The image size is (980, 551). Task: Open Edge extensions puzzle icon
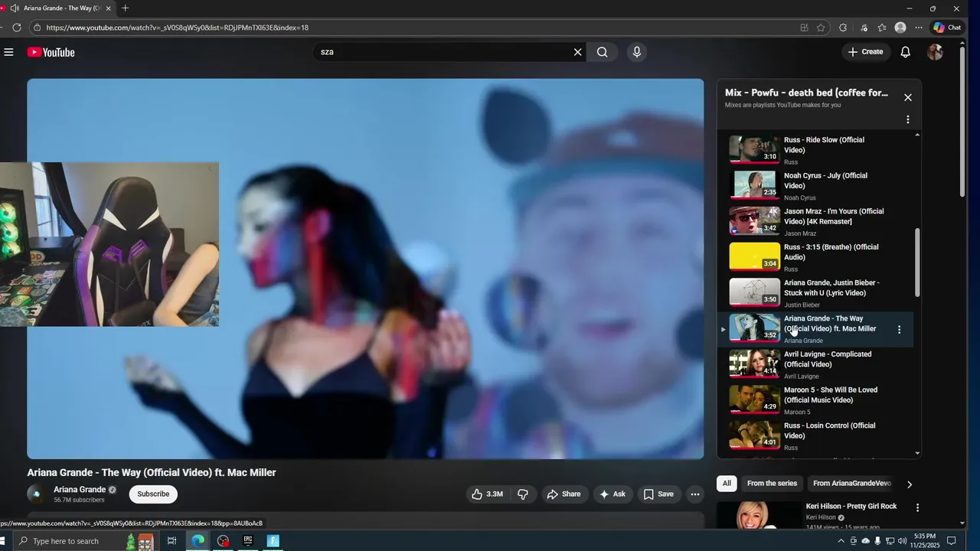coord(843,28)
